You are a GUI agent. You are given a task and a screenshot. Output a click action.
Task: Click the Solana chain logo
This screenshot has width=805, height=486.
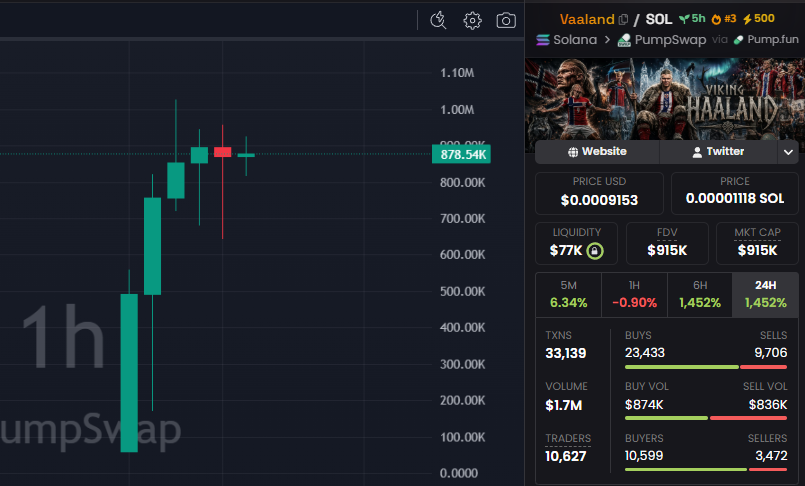click(x=543, y=40)
